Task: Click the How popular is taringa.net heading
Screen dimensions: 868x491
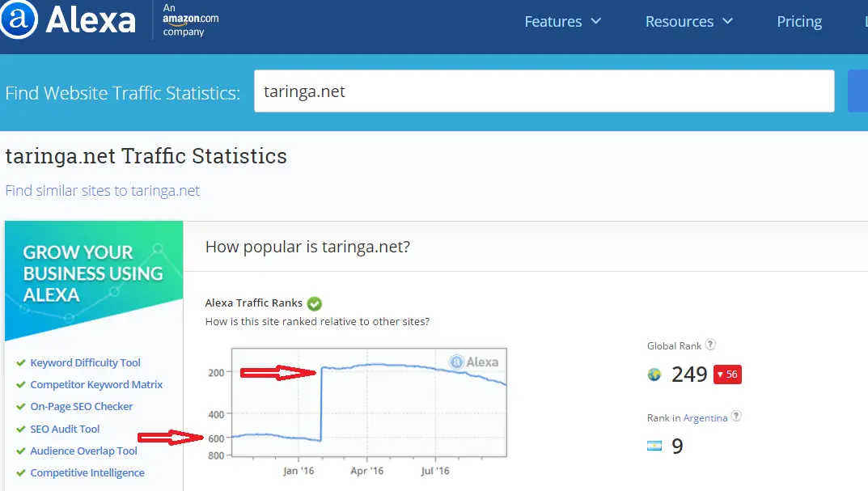Action: point(307,247)
